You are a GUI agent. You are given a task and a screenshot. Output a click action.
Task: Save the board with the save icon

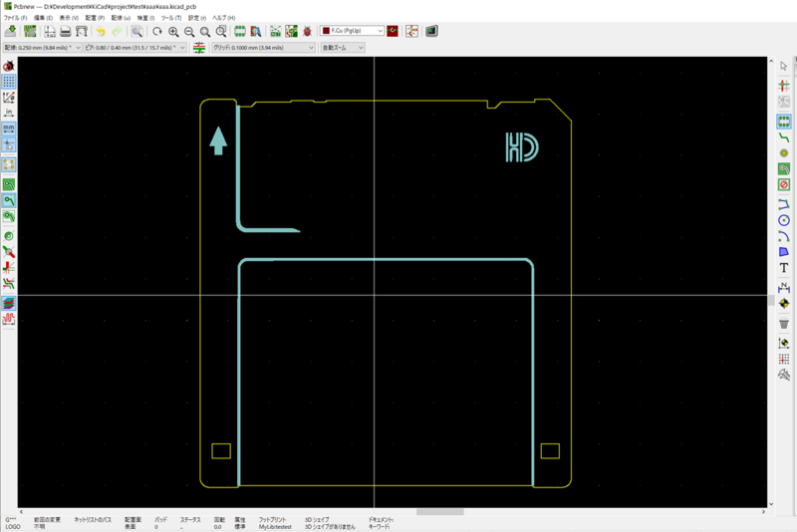click(x=10, y=32)
